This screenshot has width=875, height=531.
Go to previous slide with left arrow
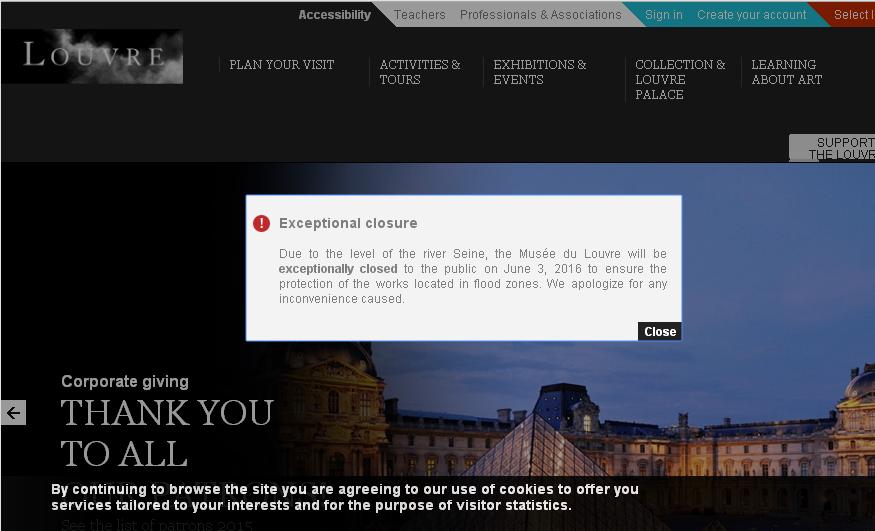[x=13, y=413]
